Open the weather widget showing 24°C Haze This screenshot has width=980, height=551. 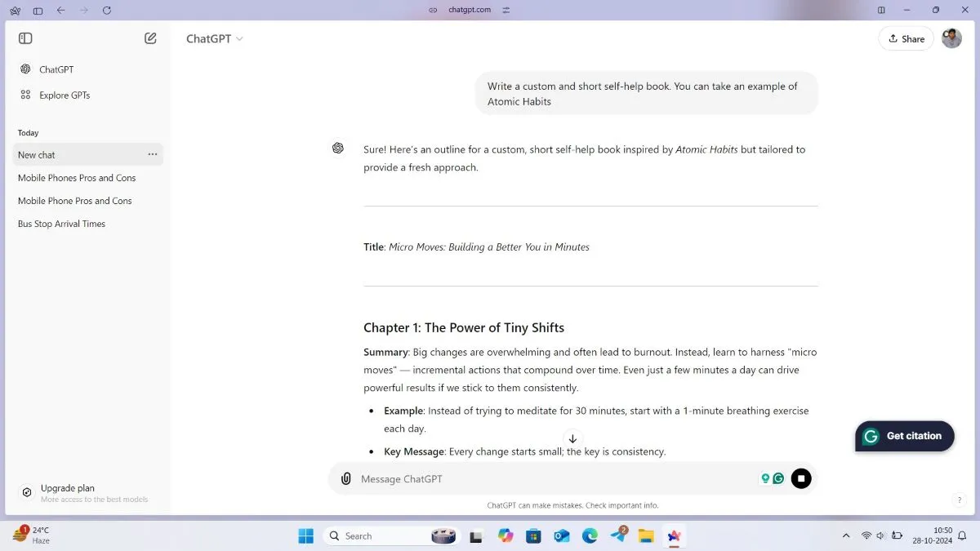tap(33, 535)
